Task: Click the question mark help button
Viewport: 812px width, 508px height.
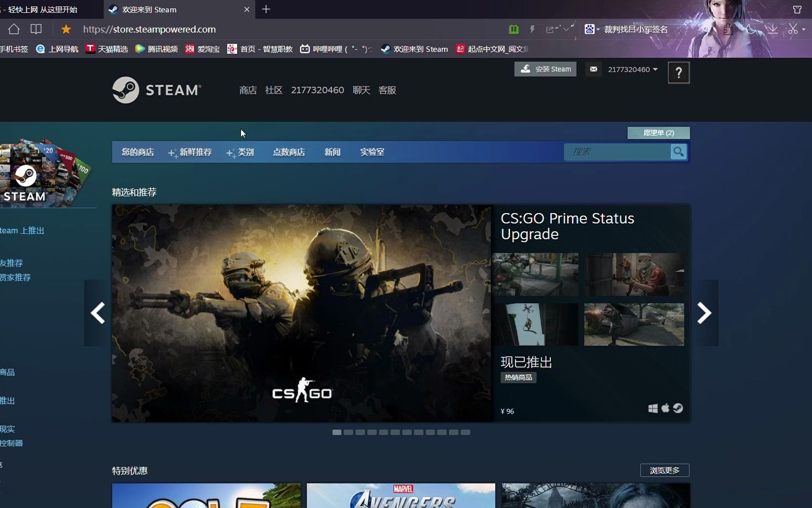Action: tap(679, 73)
